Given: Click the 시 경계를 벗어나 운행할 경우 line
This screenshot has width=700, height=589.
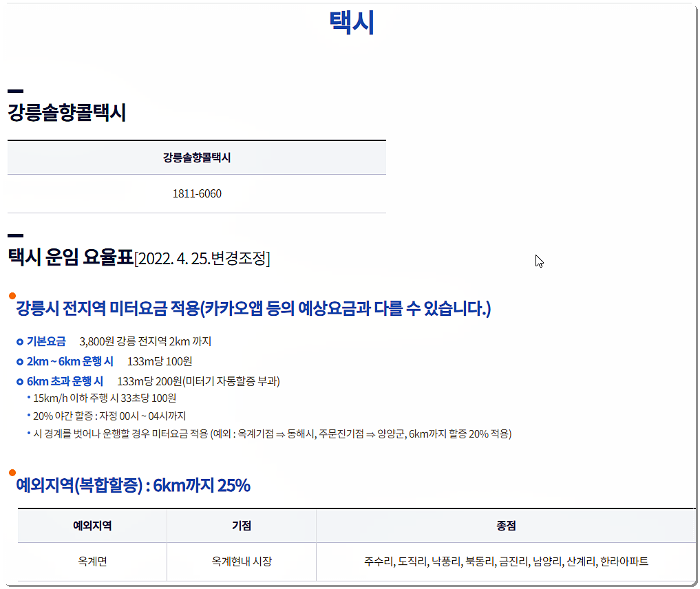Looking at the screenshot, I should pos(273,433).
